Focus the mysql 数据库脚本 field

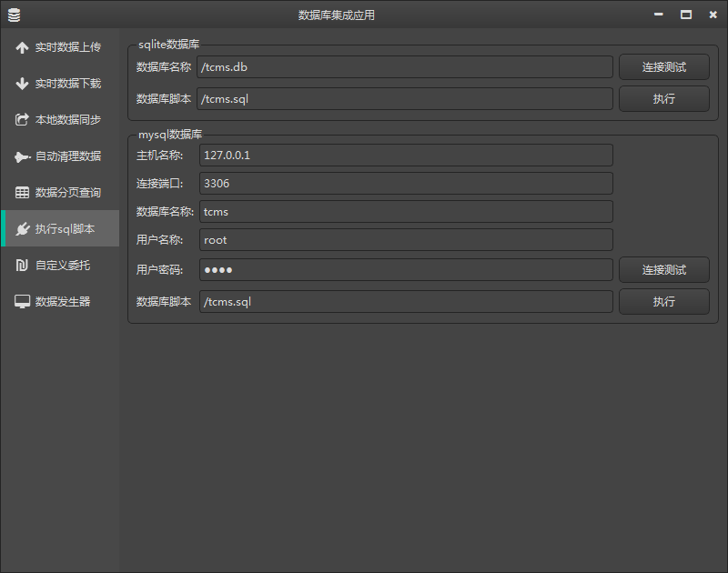(406, 302)
